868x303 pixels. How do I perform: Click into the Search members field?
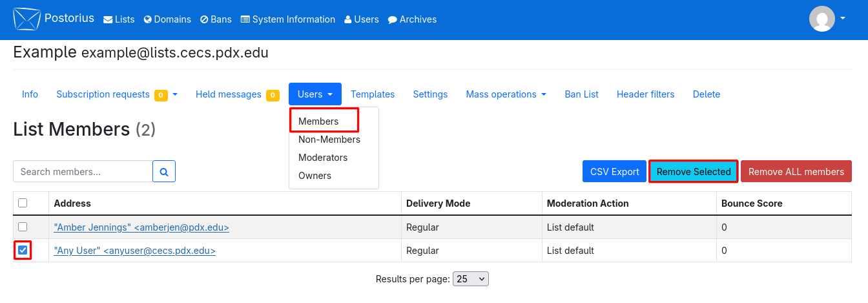tap(83, 171)
